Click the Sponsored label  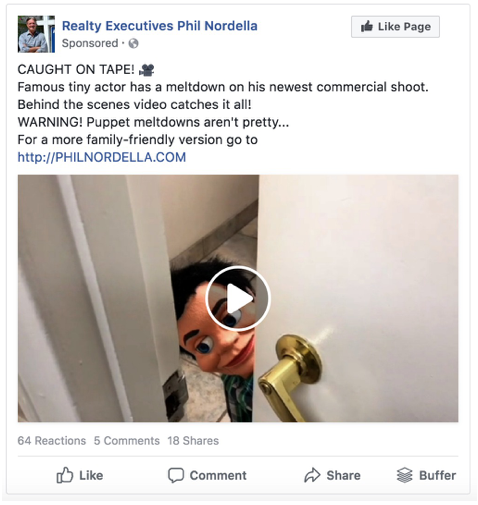click(x=90, y=43)
